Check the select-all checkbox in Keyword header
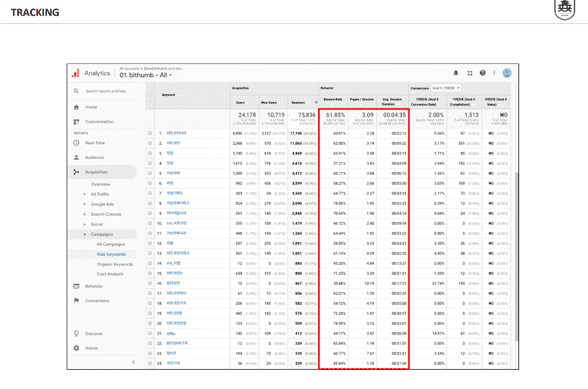588x389 pixels. point(150,95)
